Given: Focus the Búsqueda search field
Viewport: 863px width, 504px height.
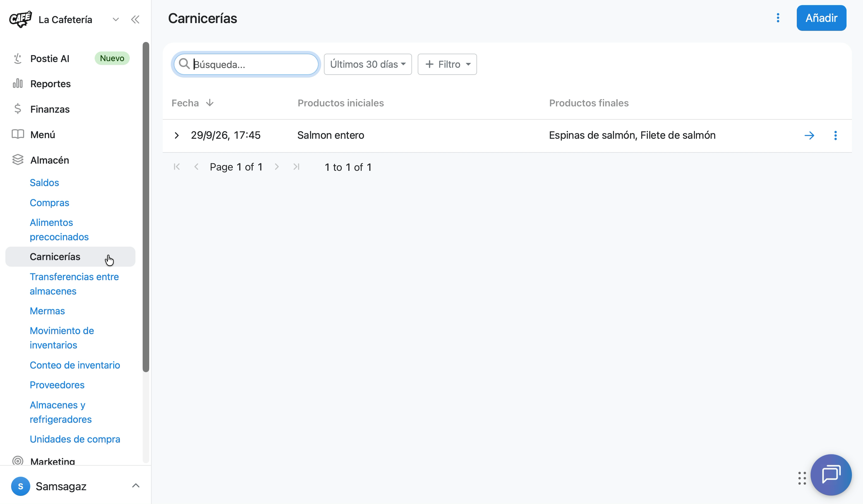Looking at the screenshot, I should (246, 64).
